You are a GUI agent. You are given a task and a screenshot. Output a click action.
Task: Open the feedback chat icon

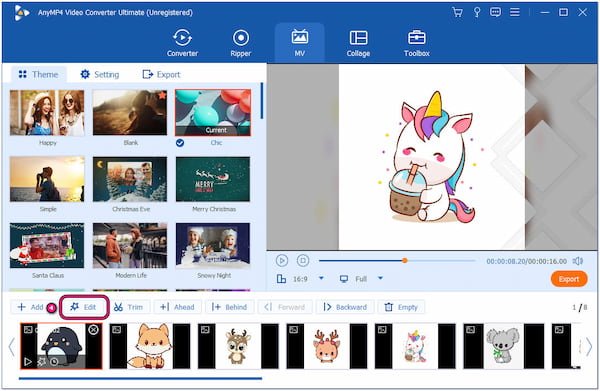pyautogui.click(x=495, y=12)
